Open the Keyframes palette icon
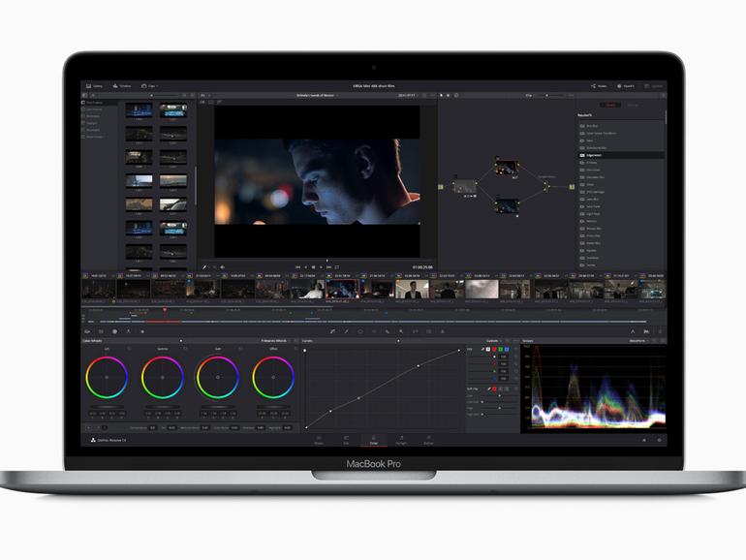The width and height of the screenshot is (746, 560). click(x=633, y=331)
